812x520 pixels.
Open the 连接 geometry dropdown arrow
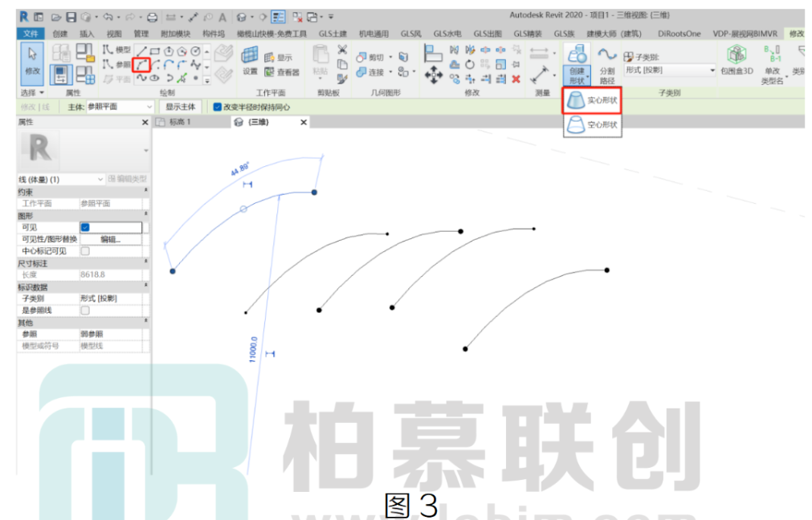pos(391,72)
